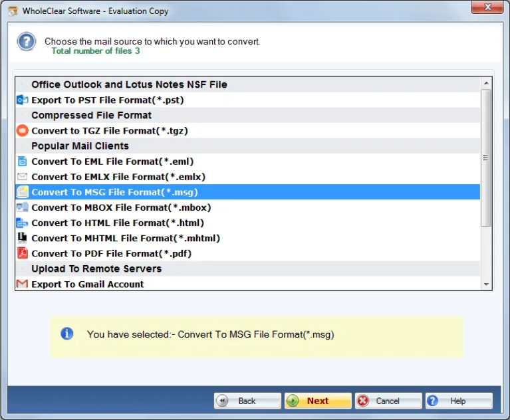Image resolution: width=510 pixels, height=420 pixels.
Task: Select Convert To EMLX File Format(*.emlx)
Action: tap(247, 177)
